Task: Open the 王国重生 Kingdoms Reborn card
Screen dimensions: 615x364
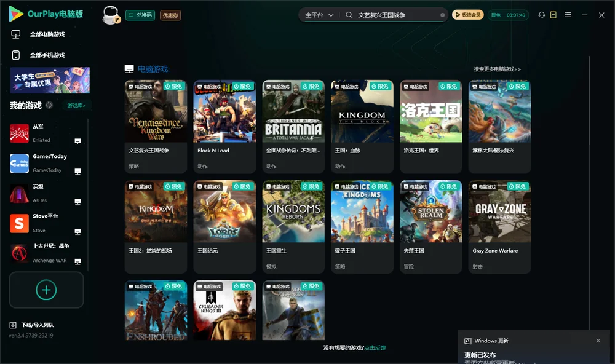Action: (293, 227)
